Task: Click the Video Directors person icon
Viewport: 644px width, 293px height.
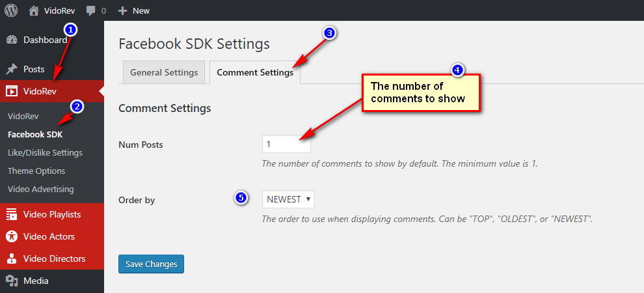Action: click(12, 258)
